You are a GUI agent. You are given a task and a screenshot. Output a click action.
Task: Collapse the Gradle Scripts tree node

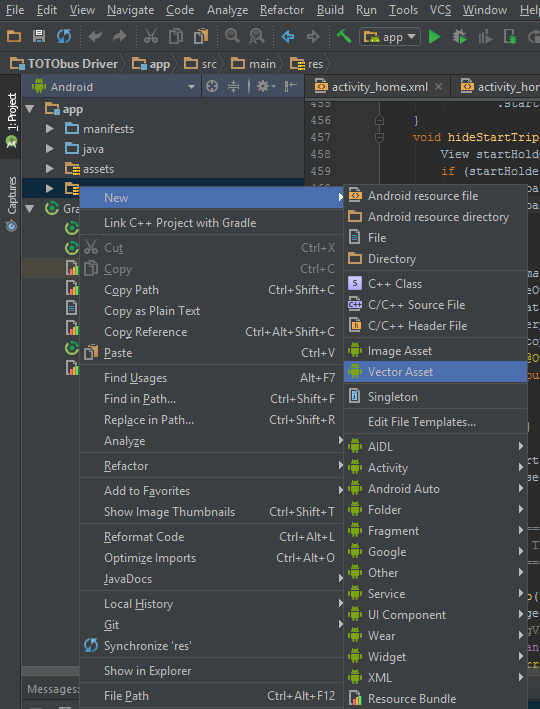coord(30,208)
